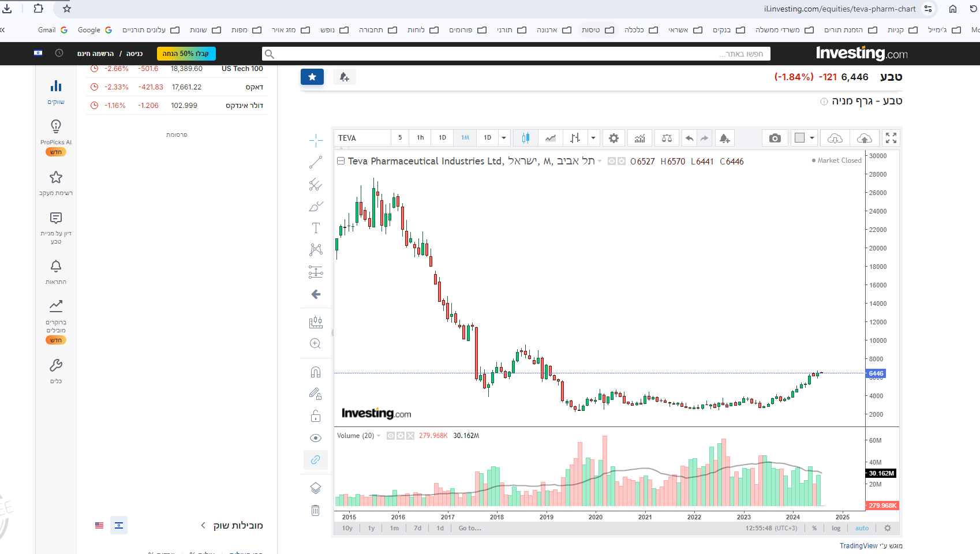The width and height of the screenshot is (980, 554).
Task: Open the indicators menu
Action: click(x=640, y=138)
